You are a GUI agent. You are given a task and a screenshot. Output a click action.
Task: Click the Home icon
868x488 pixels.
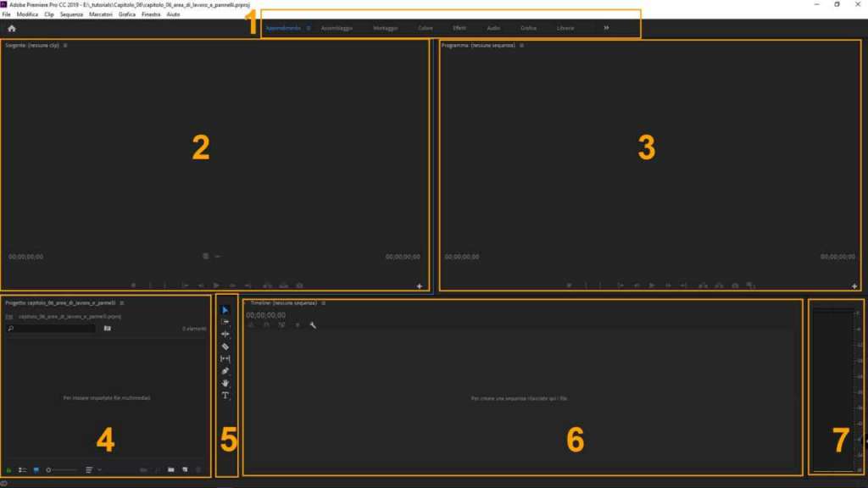[x=12, y=28]
